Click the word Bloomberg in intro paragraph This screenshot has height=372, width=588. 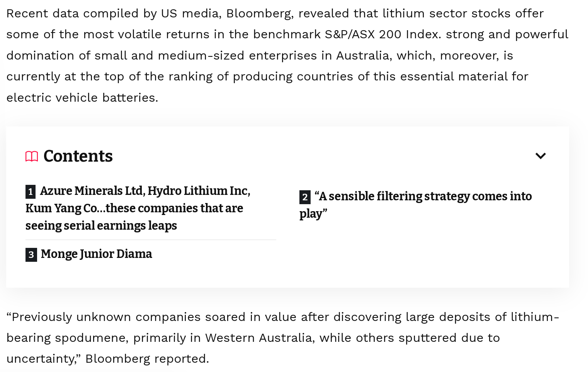point(258,13)
